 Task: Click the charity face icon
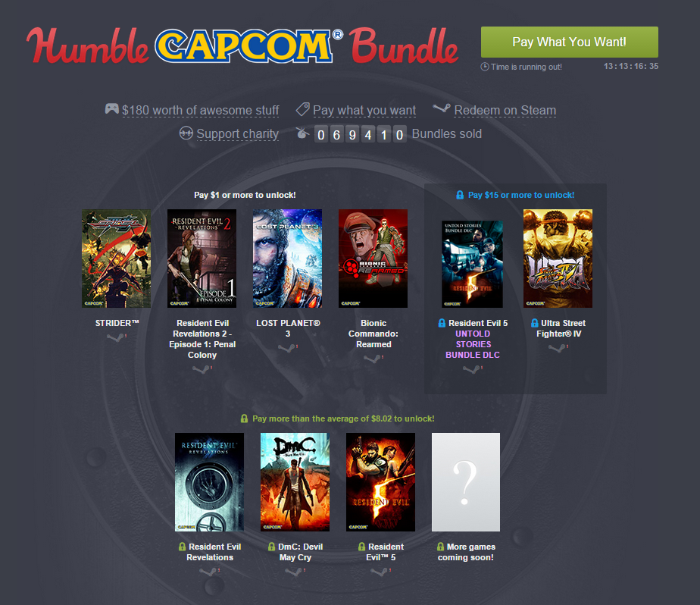point(186,133)
